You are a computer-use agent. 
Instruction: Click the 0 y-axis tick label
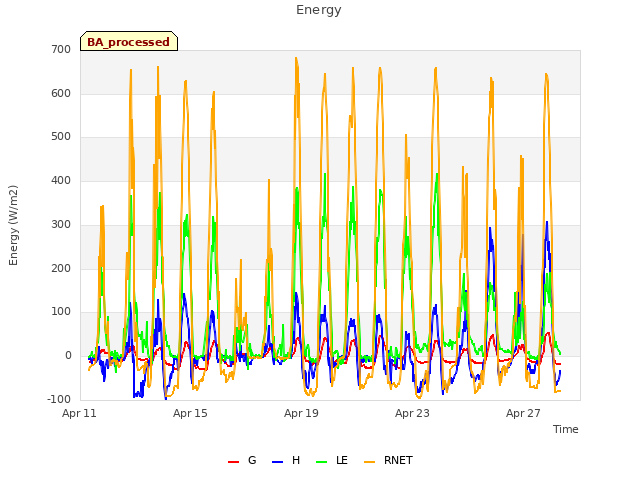(x=68, y=356)
